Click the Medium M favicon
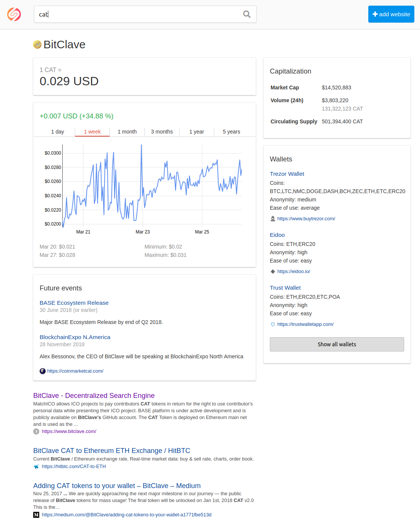 click(36, 515)
